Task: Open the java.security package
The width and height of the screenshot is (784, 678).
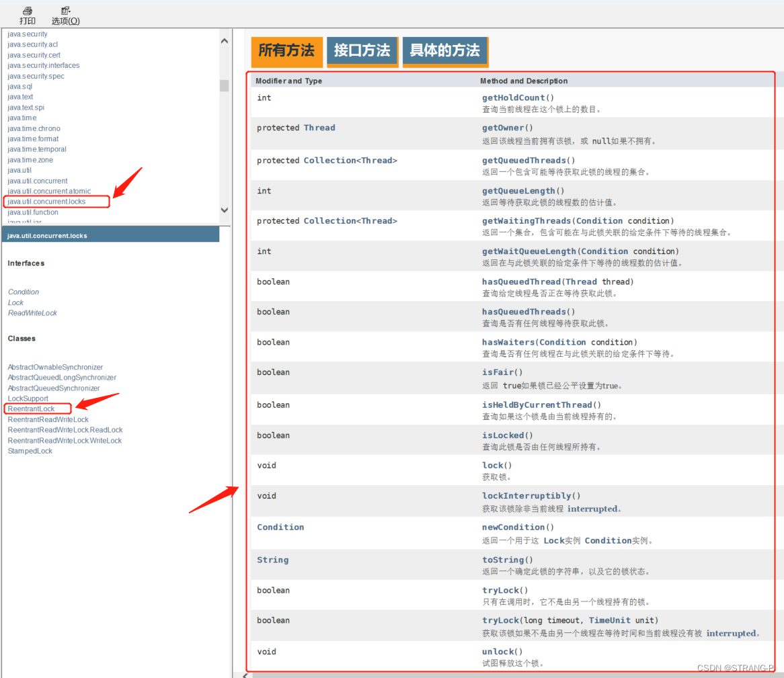Action: coord(28,34)
